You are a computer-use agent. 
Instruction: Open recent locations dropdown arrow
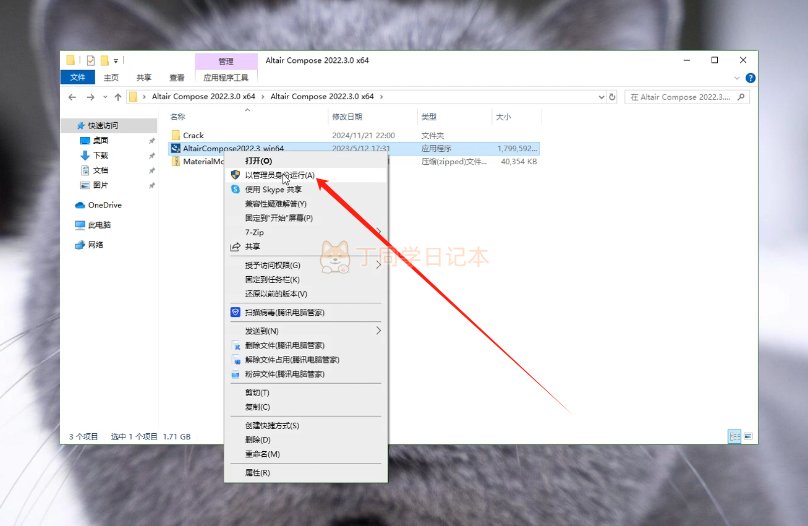click(105, 97)
